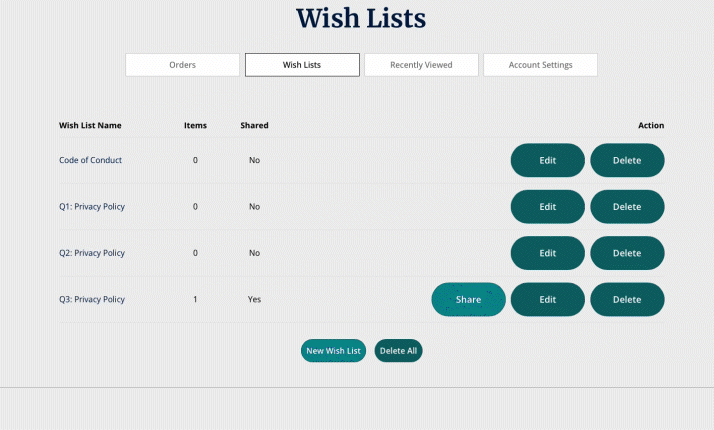The width and height of the screenshot is (714, 430).
Task: Open the Q3: Privacy Policy wish list
Action: point(92,299)
